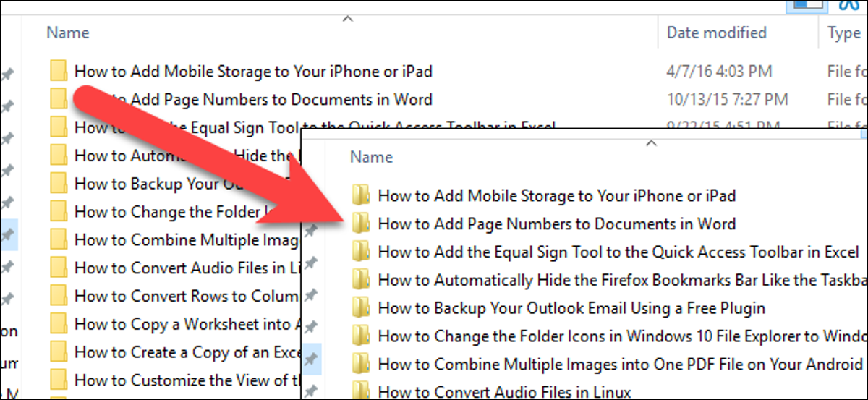Viewport: 868px width, 400px height.
Task: Click folder icon for Convert Rows to Colum… row
Action: 59,296
